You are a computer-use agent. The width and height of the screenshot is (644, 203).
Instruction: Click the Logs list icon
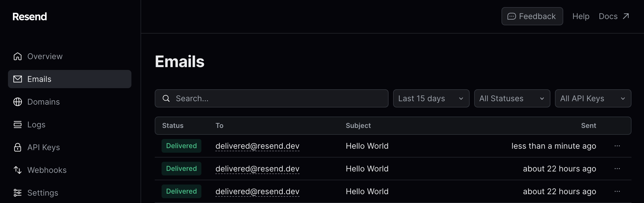(x=18, y=125)
